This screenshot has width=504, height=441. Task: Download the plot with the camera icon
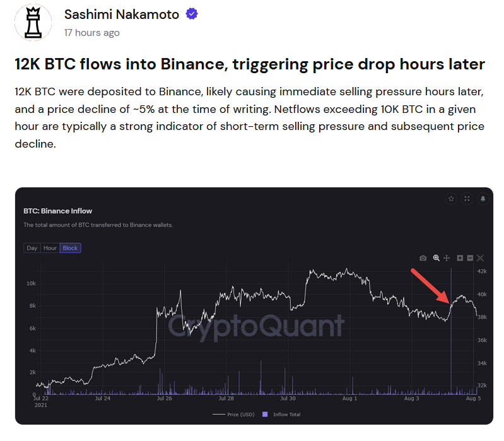coord(423,258)
